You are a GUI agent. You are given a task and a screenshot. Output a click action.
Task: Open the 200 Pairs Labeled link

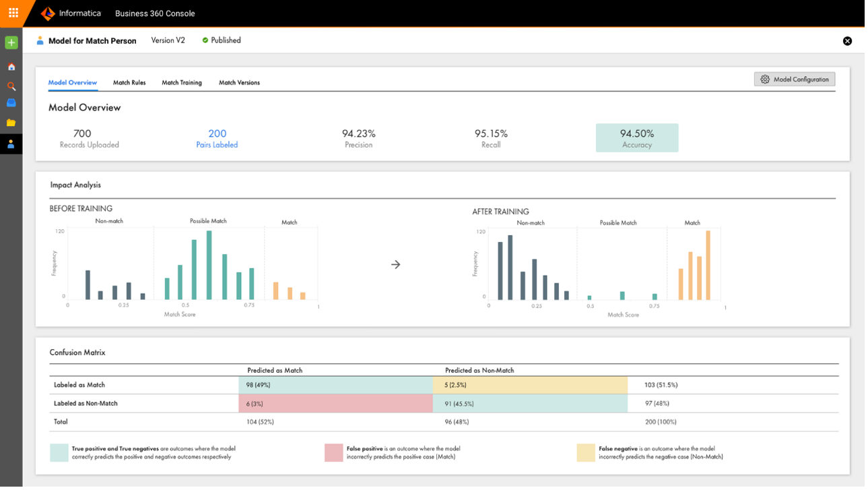click(x=217, y=138)
